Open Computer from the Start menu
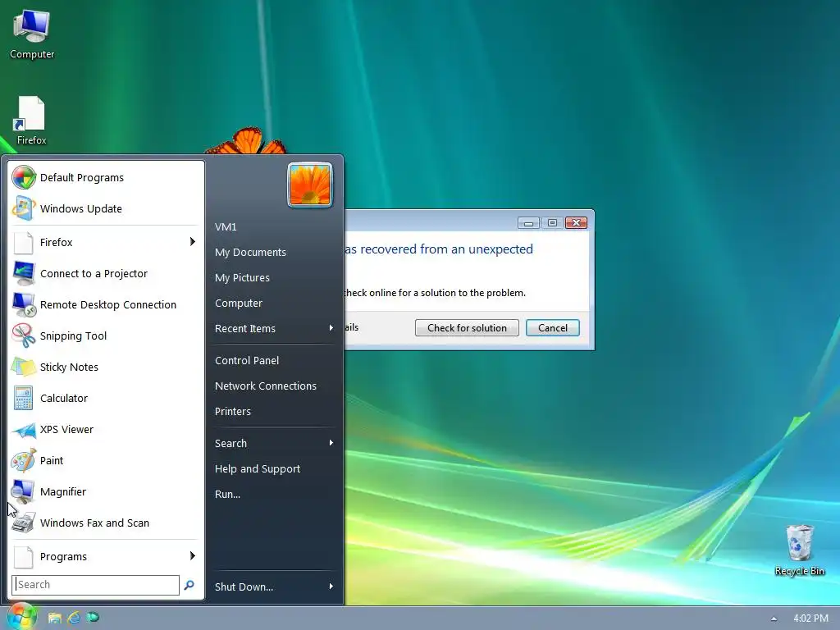The image size is (840, 630). 239,304
